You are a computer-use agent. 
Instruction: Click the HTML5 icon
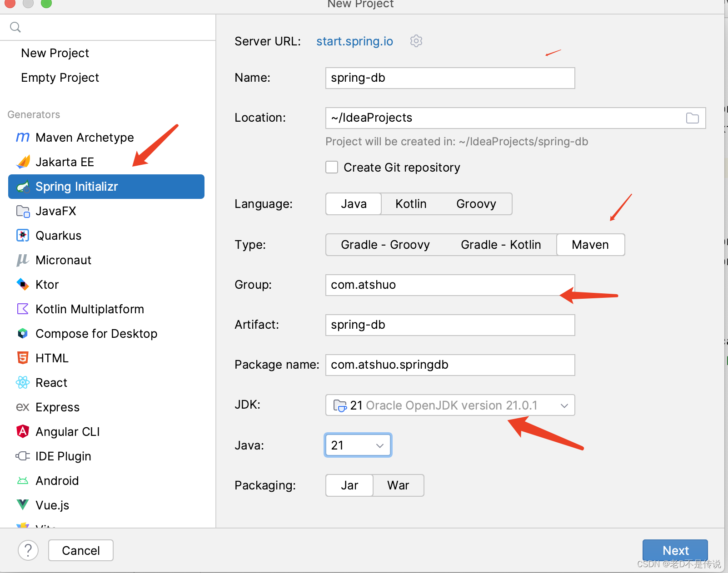[23, 358]
